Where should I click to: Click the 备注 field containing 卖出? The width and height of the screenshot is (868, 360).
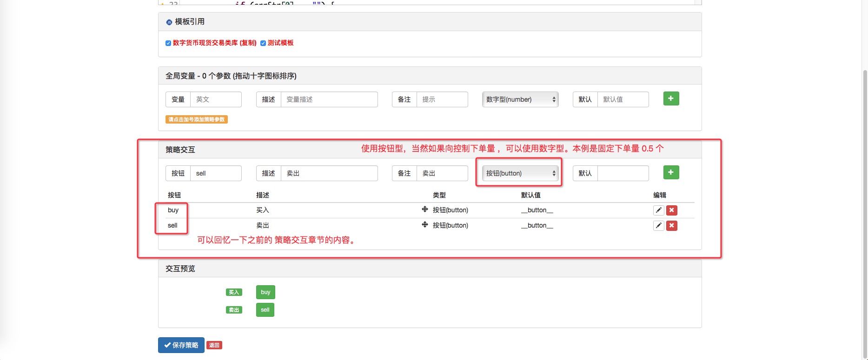442,173
